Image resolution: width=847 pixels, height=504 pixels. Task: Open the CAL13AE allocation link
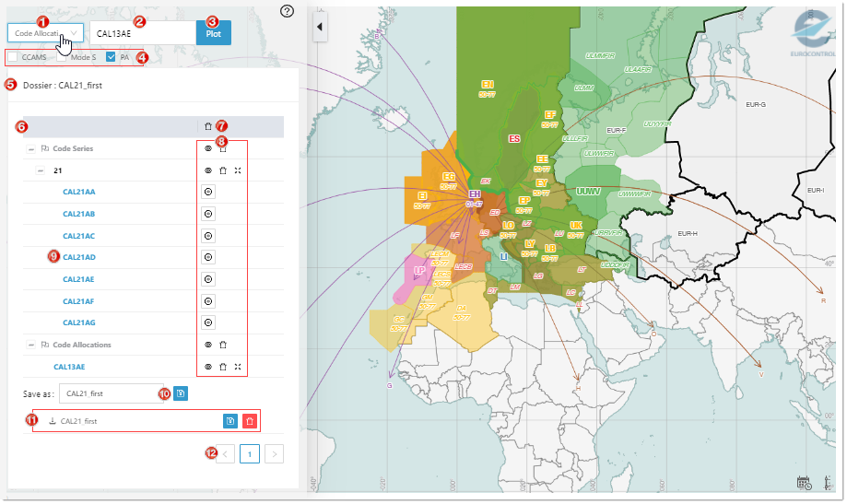69,367
